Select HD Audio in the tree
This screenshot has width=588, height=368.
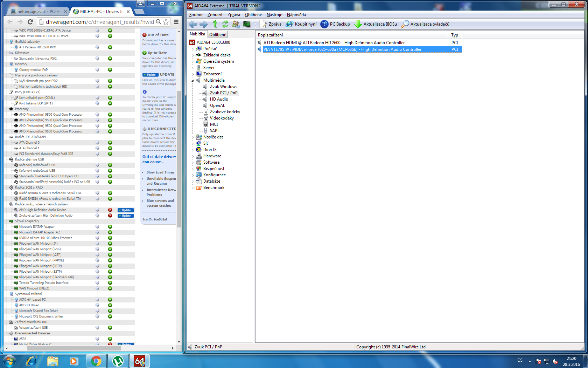219,99
